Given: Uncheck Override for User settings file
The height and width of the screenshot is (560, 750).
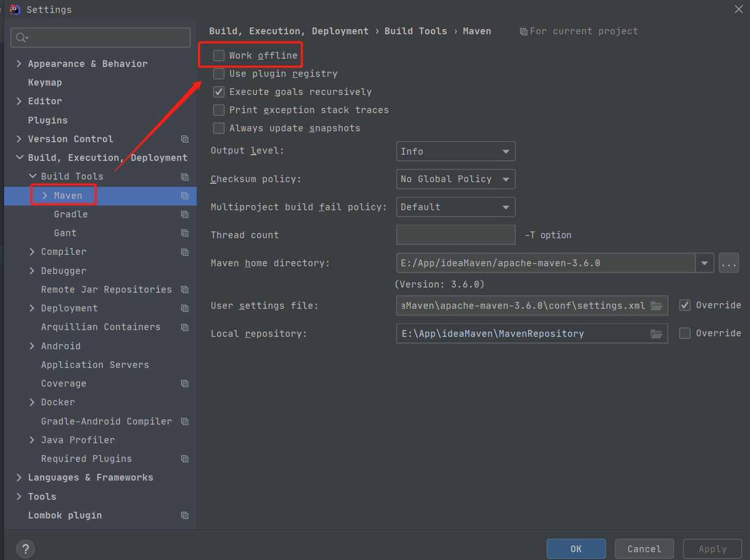Looking at the screenshot, I should click(685, 305).
